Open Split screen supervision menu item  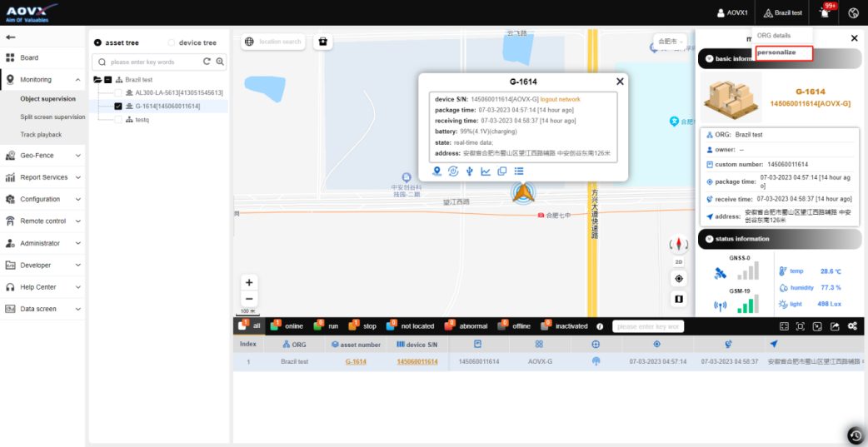tap(52, 117)
